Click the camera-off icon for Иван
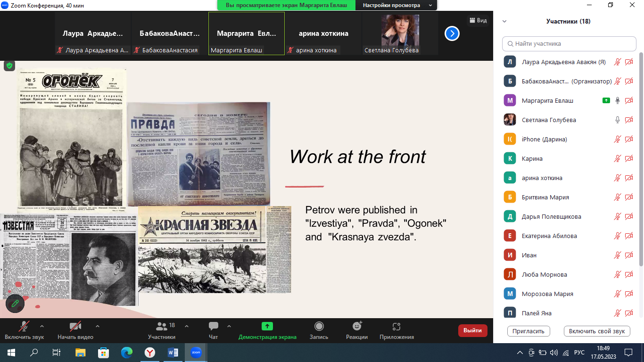The image size is (644, 362). click(629, 255)
